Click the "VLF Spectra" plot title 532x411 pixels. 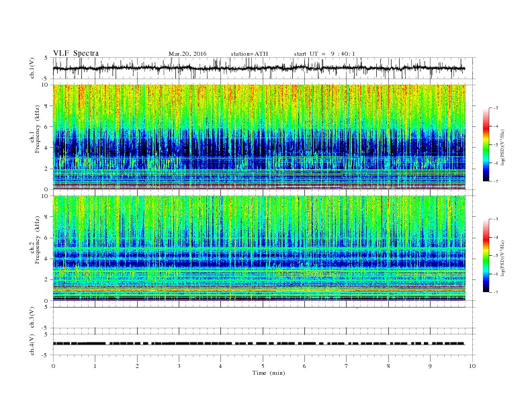[x=76, y=53]
